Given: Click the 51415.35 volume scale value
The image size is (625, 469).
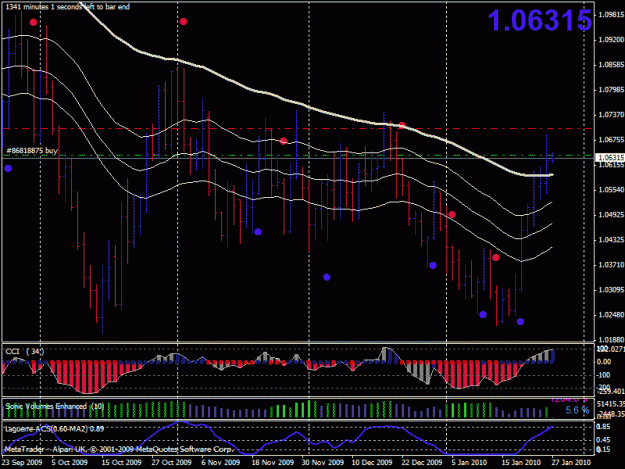Looking at the screenshot, I should coord(611,404).
